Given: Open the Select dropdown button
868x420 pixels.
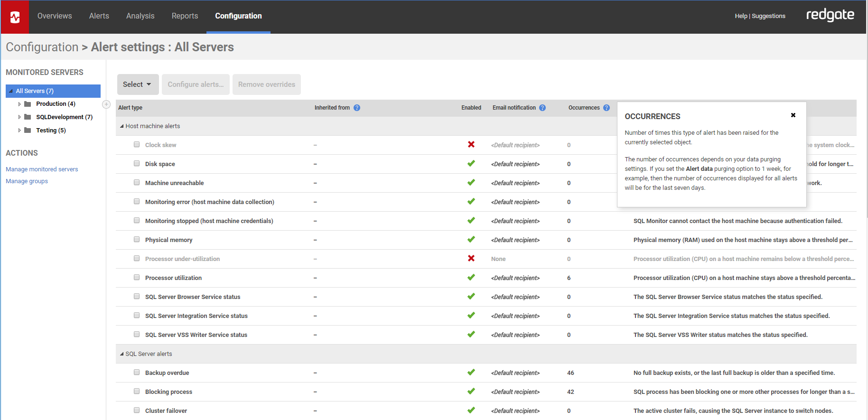Looking at the screenshot, I should pyautogui.click(x=138, y=84).
